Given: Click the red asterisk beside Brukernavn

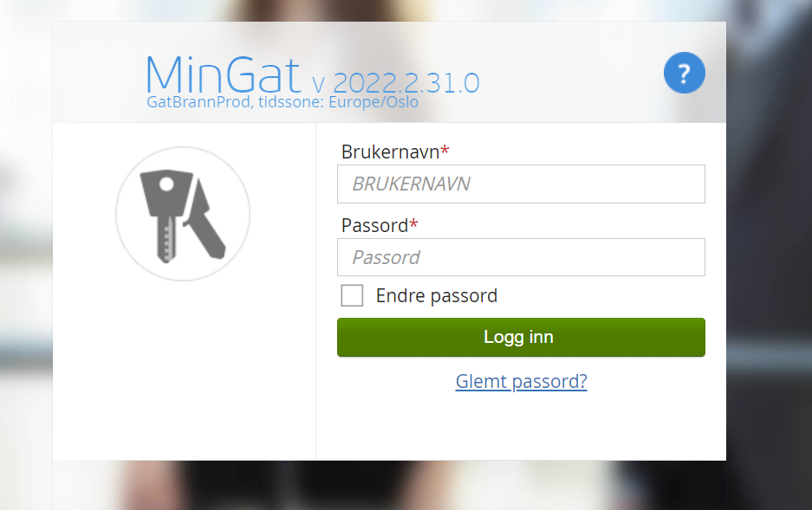Looking at the screenshot, I should click(x=445, y=150).
